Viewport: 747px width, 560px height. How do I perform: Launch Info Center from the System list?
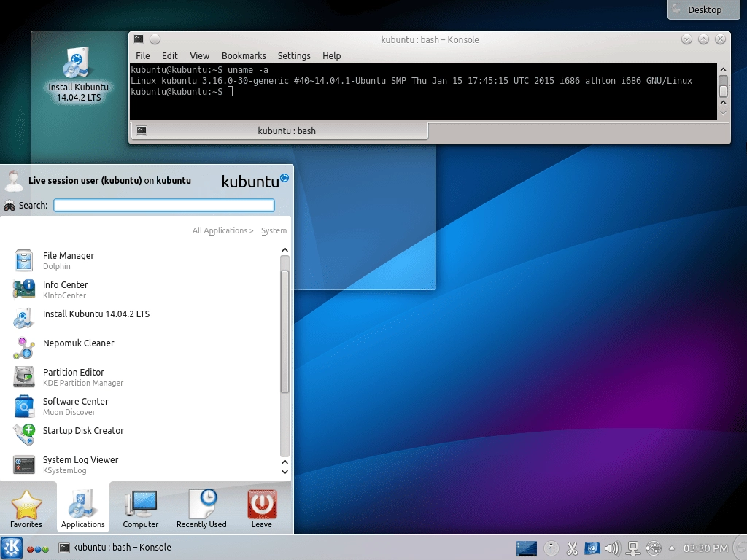(x=143, y=289)
